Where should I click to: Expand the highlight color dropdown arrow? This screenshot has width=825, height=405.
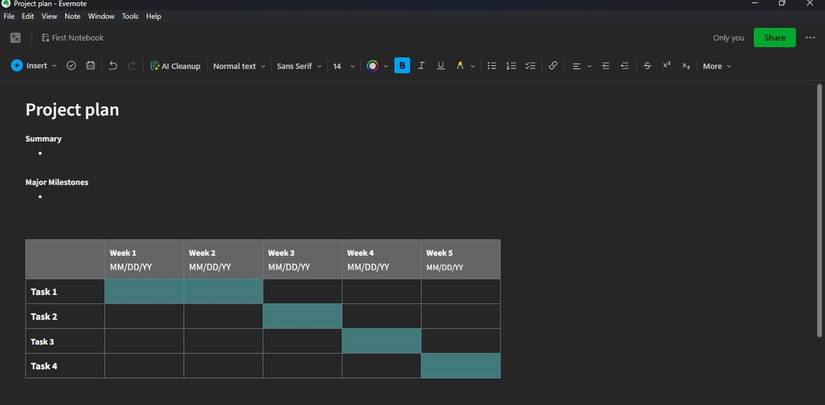[x=472, y=66]
